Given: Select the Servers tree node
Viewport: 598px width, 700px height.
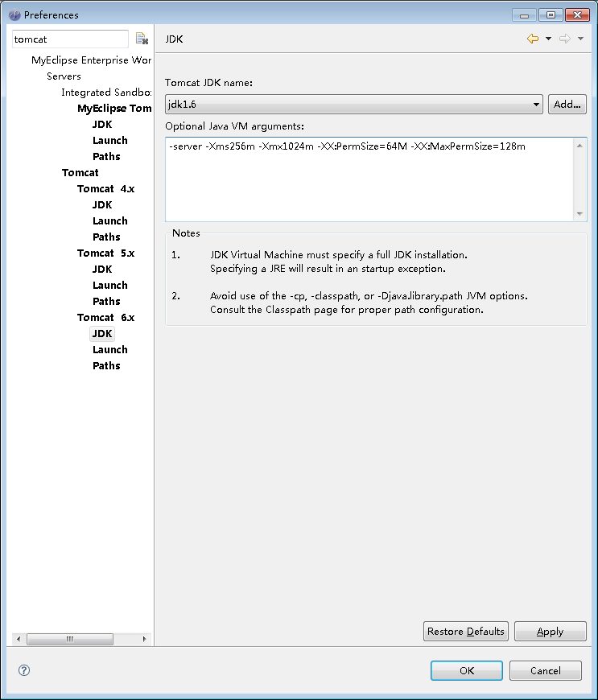Looking at the screenshot, I should [64, 76].
